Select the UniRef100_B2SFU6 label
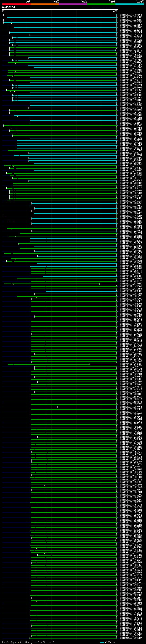This screenshot has width=146, height=644. click(x=131, y=595)
